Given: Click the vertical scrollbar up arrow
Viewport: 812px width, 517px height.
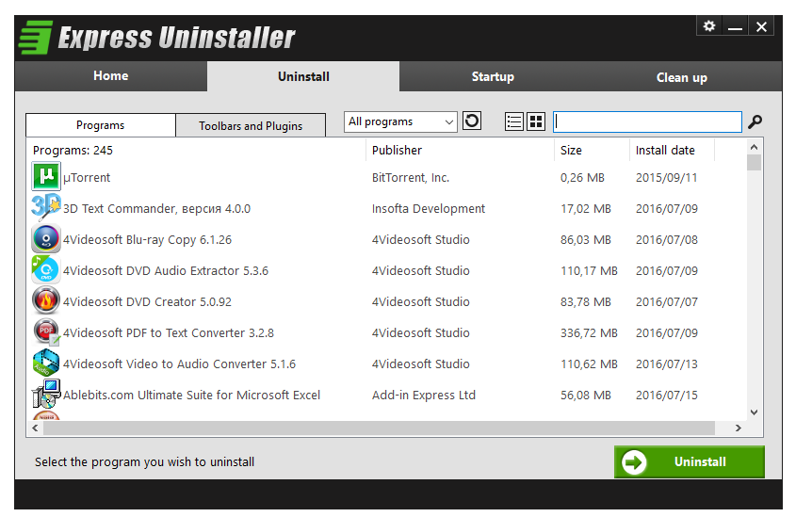Looking at the screenshot, I should 754,147.
